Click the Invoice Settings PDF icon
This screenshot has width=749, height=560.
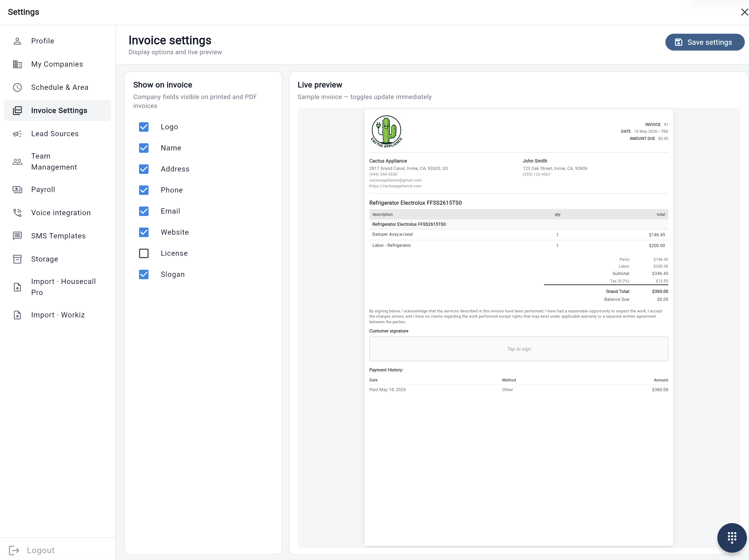point(17,111)
